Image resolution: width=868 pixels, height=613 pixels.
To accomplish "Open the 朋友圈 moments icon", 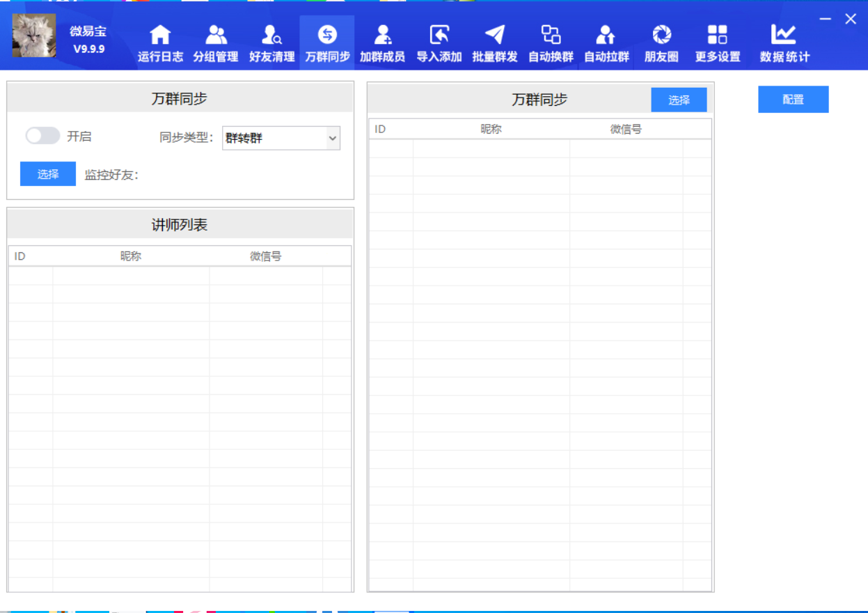I will tap(661, 35).
